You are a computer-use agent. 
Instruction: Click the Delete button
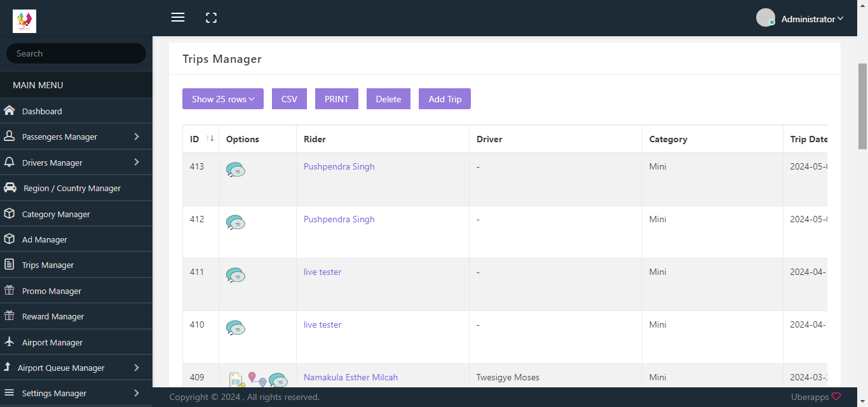388,98
